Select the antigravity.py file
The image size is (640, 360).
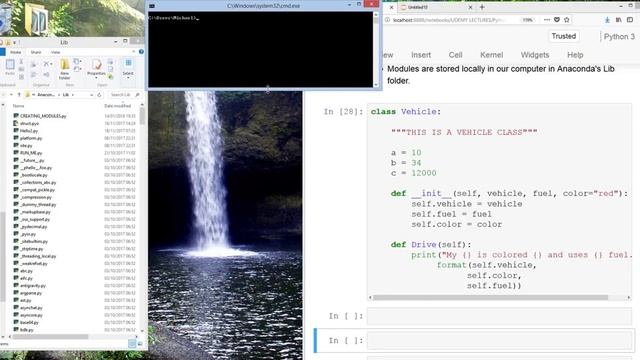coord(33,286)
